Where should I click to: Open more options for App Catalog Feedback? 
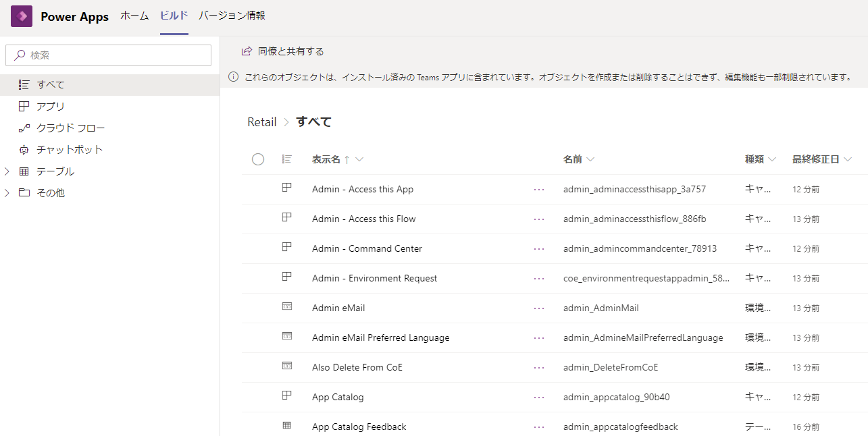[538, 427]
